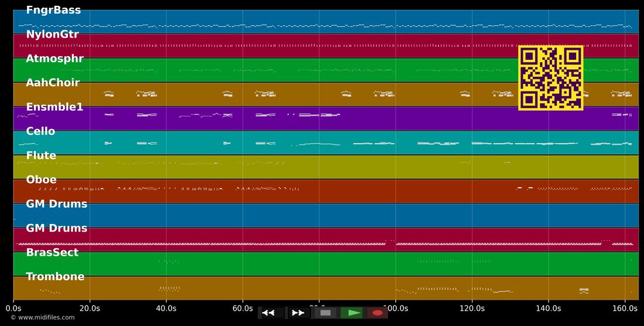Select the AahChoir track label
Screen dimensions: 644x326
pos(53,83)
